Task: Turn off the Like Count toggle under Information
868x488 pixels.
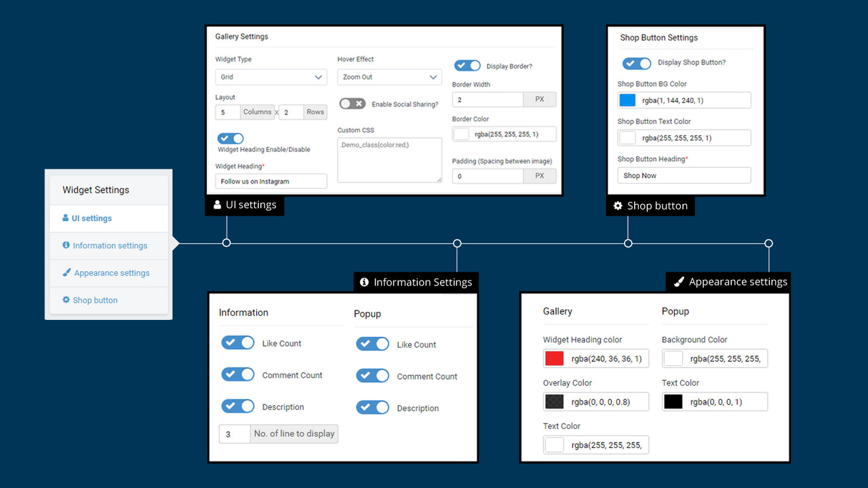Action: pos(237,342)
